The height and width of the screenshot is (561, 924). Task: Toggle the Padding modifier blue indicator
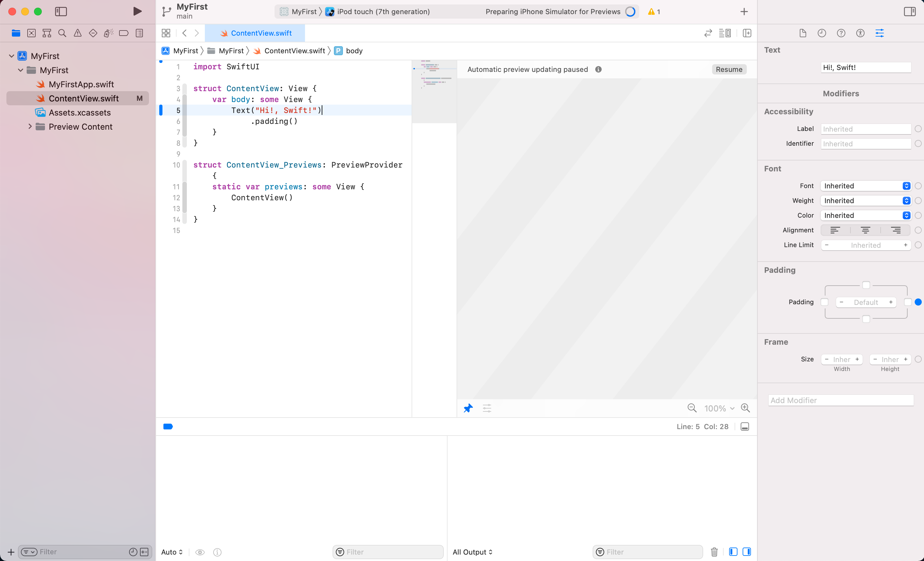(x=918, y=302)
